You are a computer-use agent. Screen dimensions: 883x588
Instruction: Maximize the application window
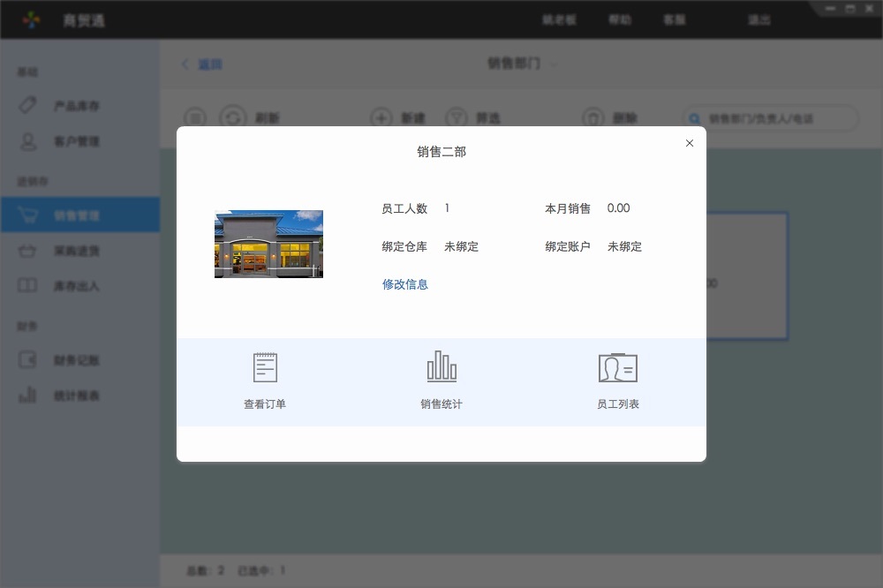[x=850, y=9]
